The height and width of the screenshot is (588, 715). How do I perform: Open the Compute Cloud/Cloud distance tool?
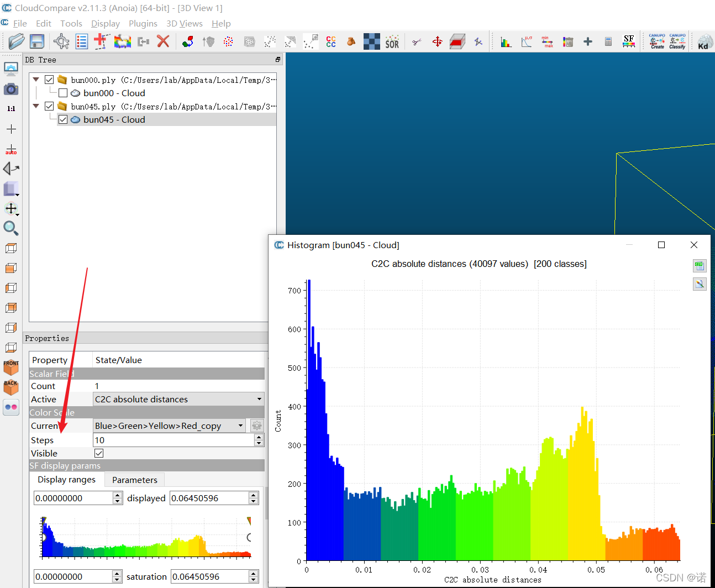330,41
